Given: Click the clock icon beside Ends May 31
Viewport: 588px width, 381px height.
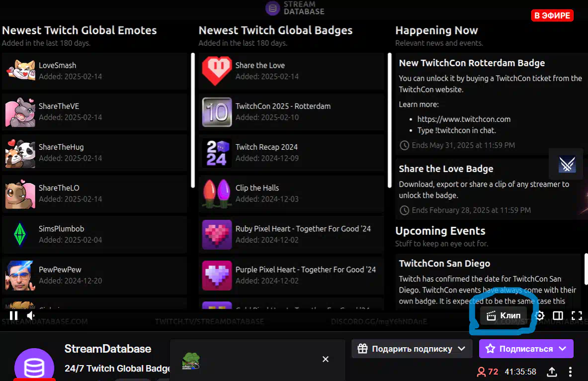Looking at the screenshot, I should [x=404, y=145].
